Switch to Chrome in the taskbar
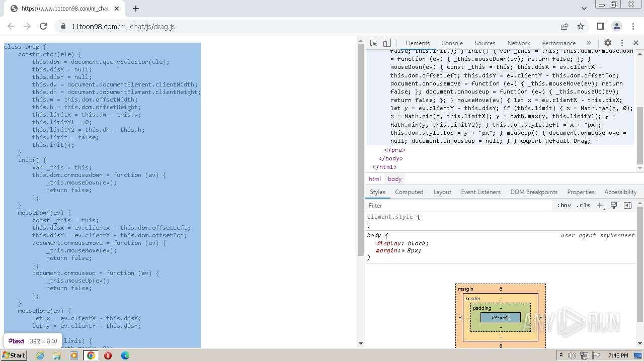The height and width of the screenshot is (362, 644). coord(91,355)
